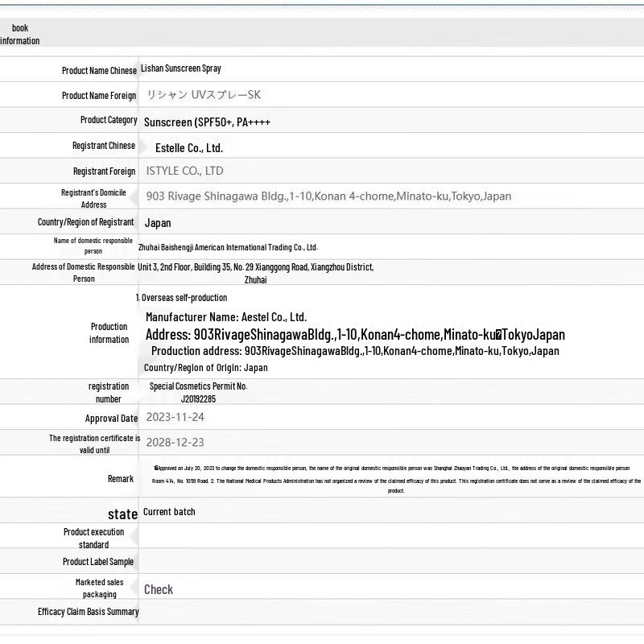
Task: Click the Production address line
Action: pyautogui.click(x=355, y=351)
